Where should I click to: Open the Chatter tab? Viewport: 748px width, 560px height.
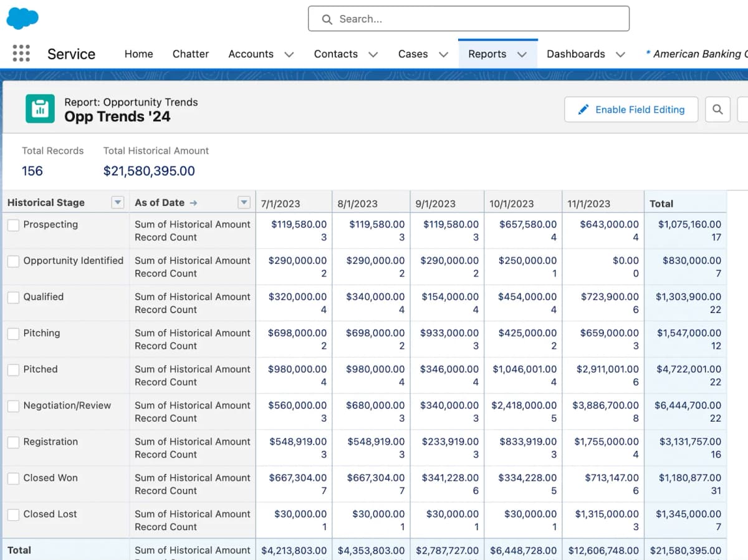[x=191, y=54]
